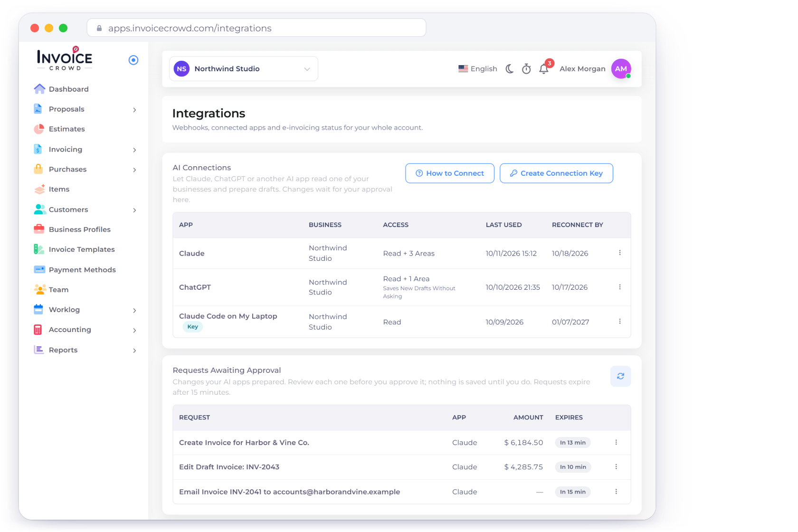The width and height of the screenshot is (798, 532).
Task: Open actions for Claude Code on My Laptop
Action: [620, 322]
